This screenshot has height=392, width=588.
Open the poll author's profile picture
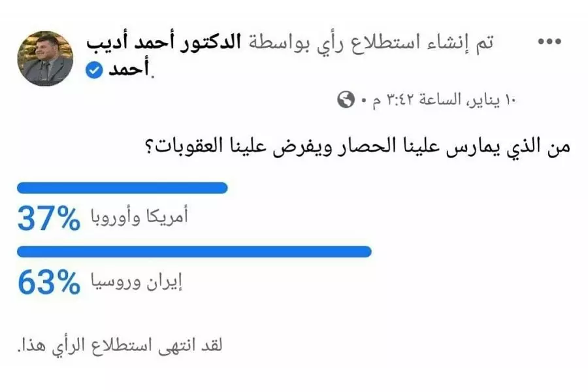click(x=45, y=59)
